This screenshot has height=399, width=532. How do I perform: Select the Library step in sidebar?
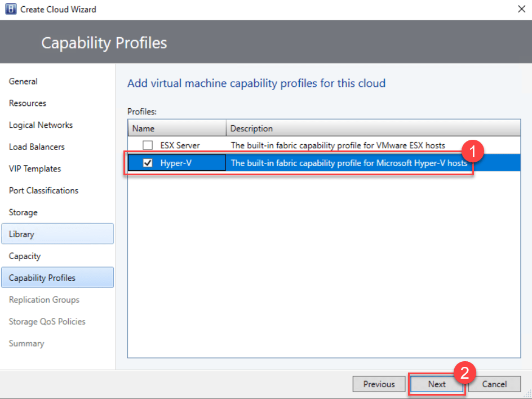[x=21, y=234]
